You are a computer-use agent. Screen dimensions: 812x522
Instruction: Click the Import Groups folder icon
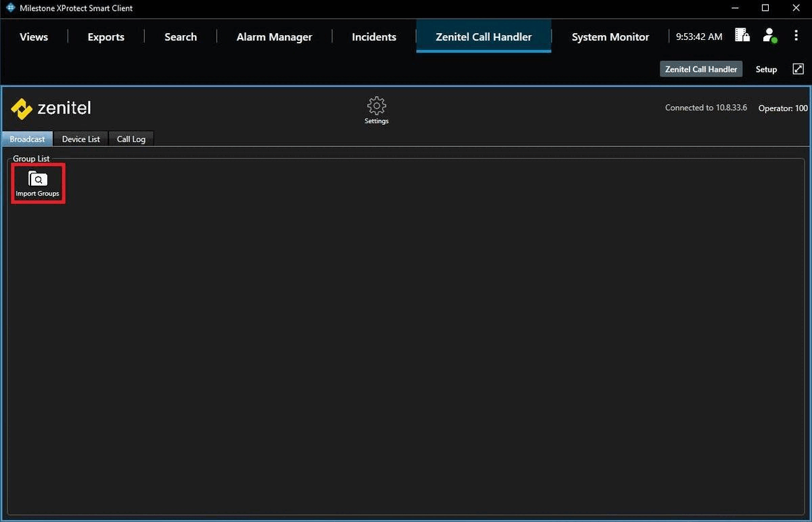[38, 179]
